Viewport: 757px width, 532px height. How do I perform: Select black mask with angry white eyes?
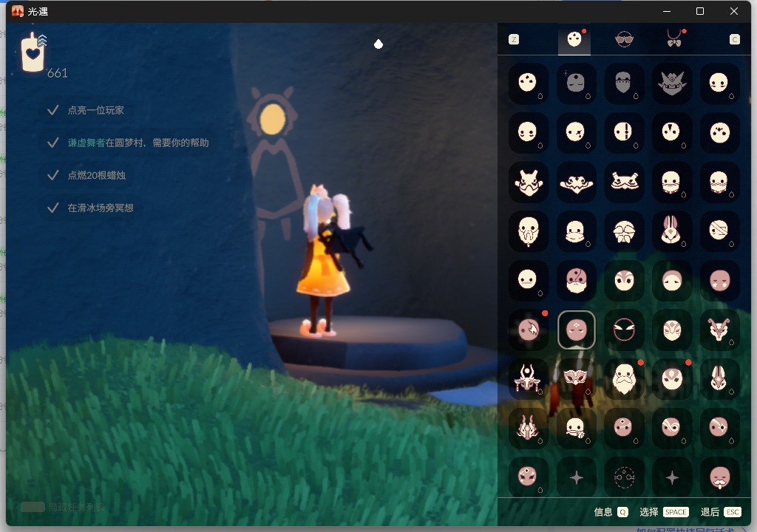point(624,330)
